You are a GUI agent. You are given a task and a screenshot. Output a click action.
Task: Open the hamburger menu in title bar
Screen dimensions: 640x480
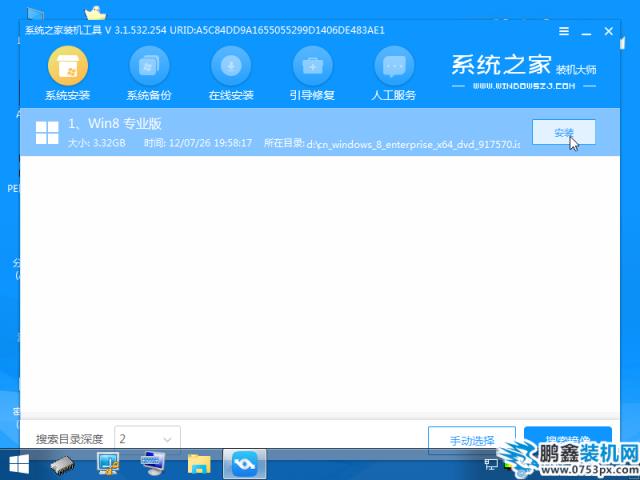click(x=564, y=31)
